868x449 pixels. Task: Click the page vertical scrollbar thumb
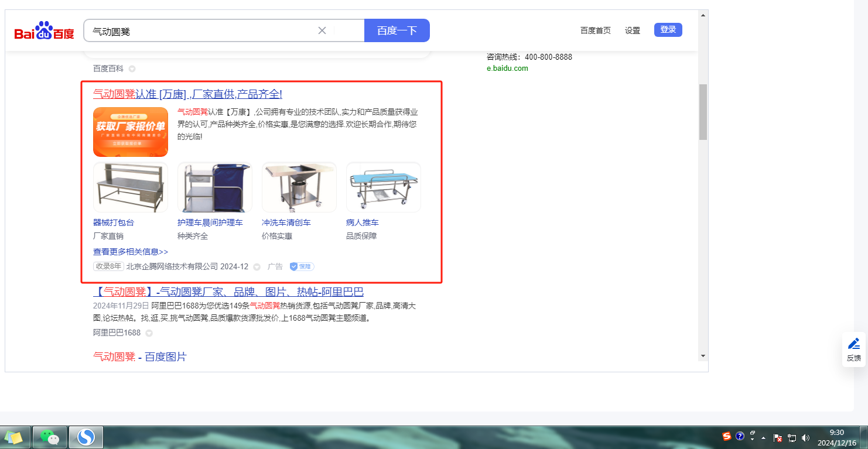coord(703,112)
